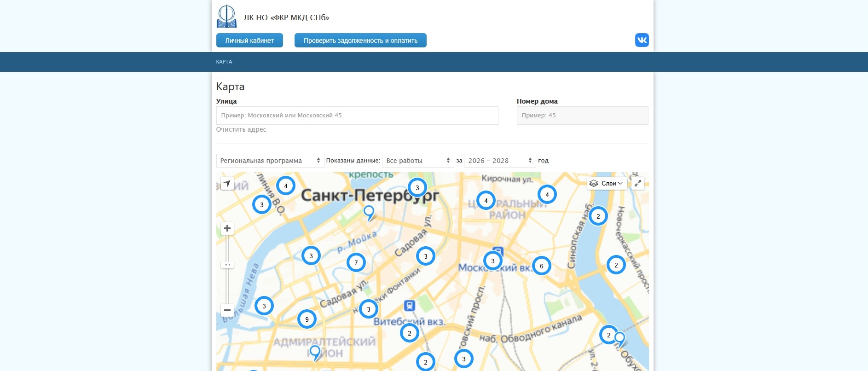This screenshot has height=371, width=868.
Task: Click cluster 3 near Большая Нева
Action: pyautogui.click(x=264, y=306)
